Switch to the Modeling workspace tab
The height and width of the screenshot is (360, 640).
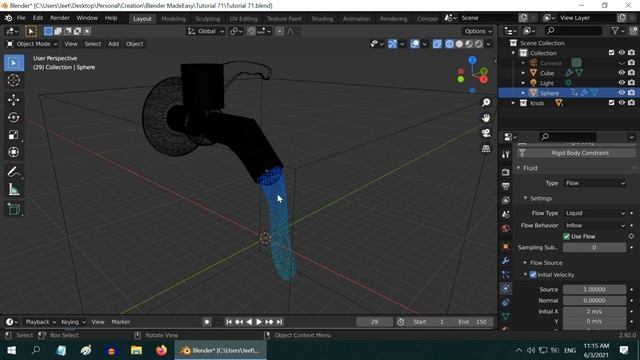(x=173, y=18)
